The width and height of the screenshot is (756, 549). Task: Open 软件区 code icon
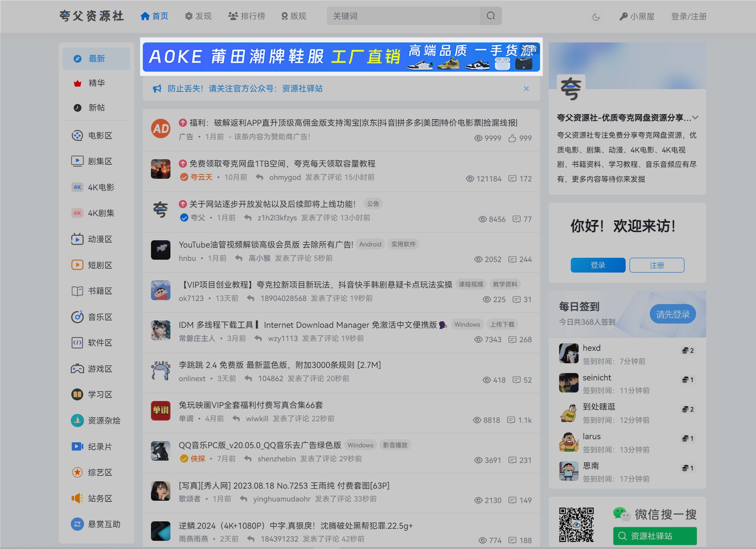(x=77, y=343)
